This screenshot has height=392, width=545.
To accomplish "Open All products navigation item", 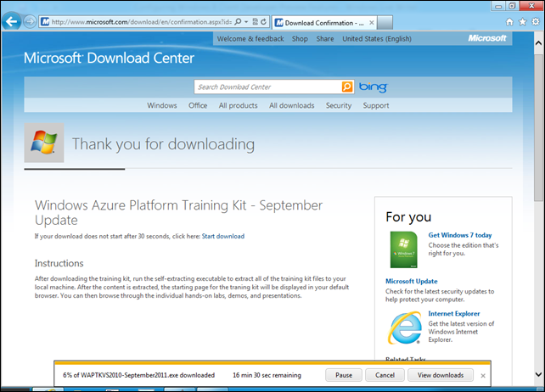I will tap(238, 106).
